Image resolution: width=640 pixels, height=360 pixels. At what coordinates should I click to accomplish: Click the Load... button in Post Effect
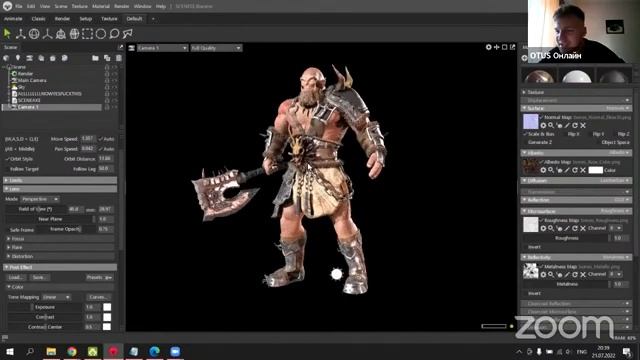(16, 278)
